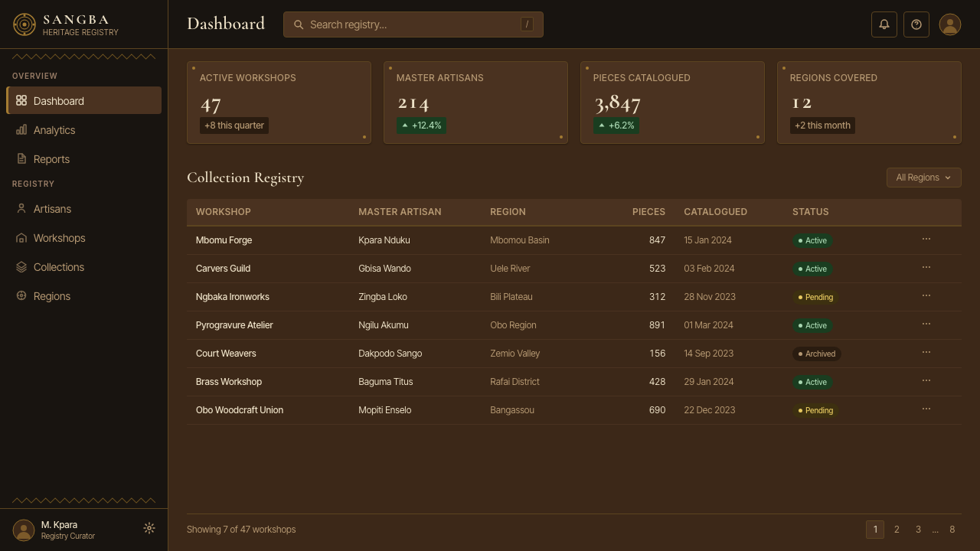The height and width of the screenshot is (551, 980).
Task: Go to page 2 of workshops
Action: (897, 530)
